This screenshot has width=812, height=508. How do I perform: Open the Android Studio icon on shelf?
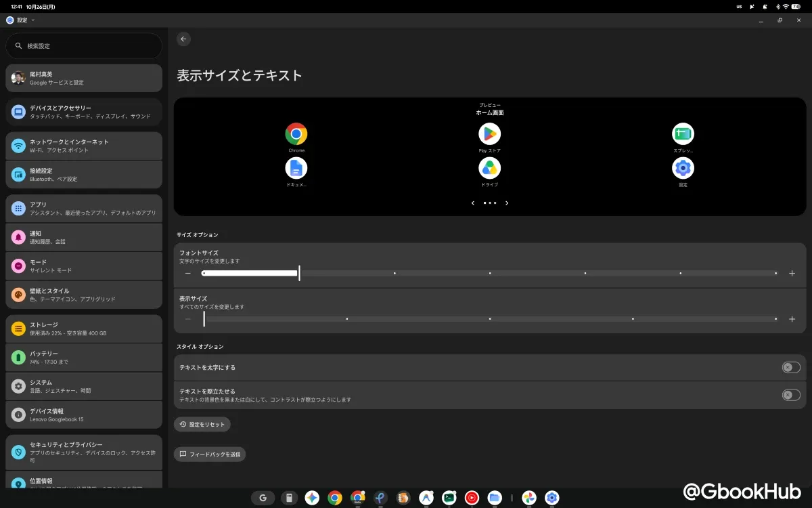(x=426, y=498)
